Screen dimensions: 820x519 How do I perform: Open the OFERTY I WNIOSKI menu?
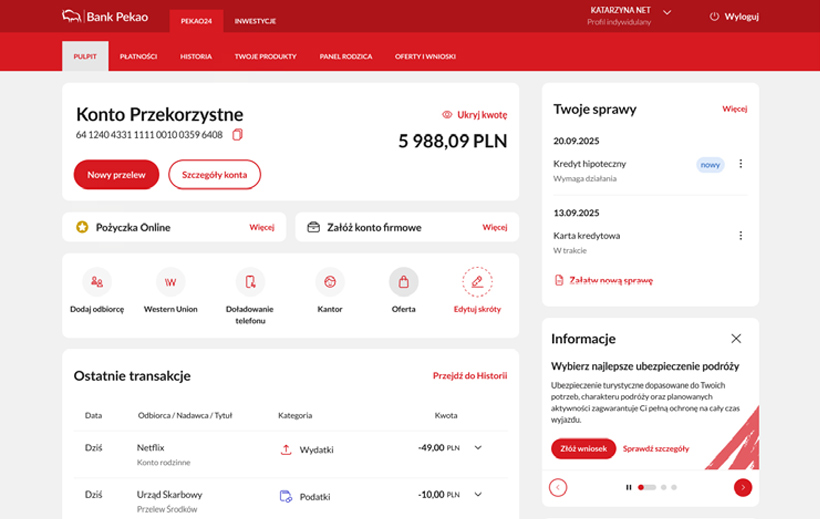pos(425,56)
